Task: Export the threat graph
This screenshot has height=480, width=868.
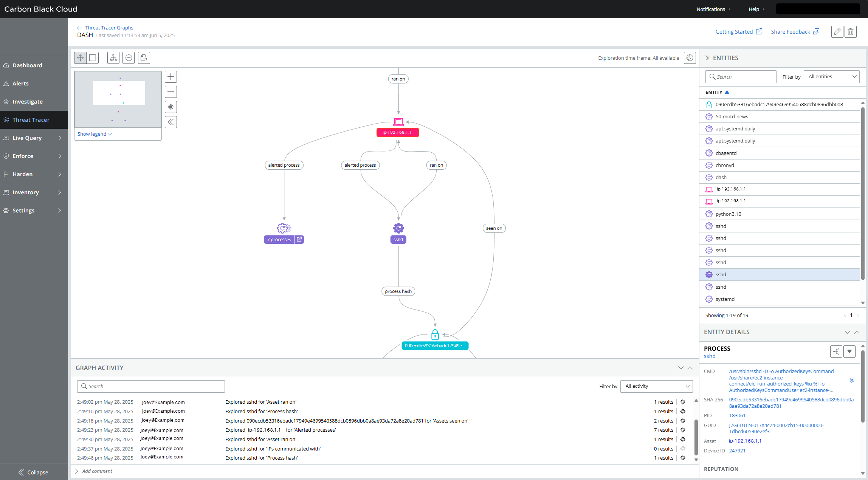Action: 144,58
